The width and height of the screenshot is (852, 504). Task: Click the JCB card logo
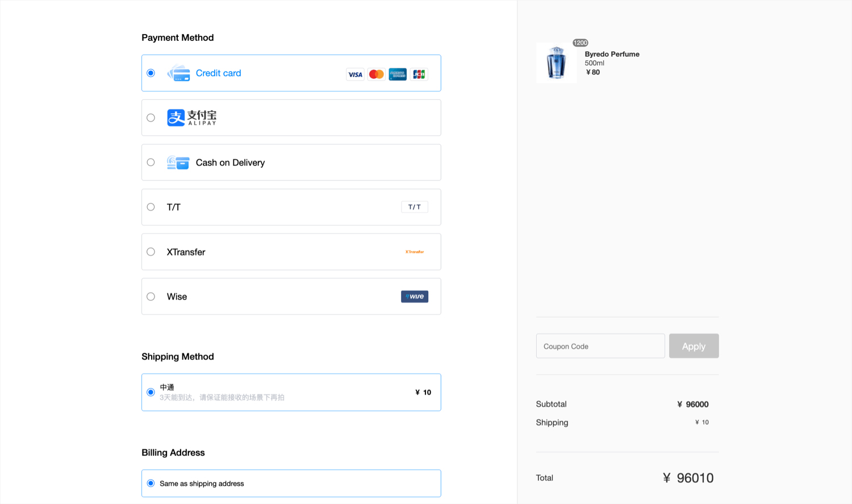(419, 74)
